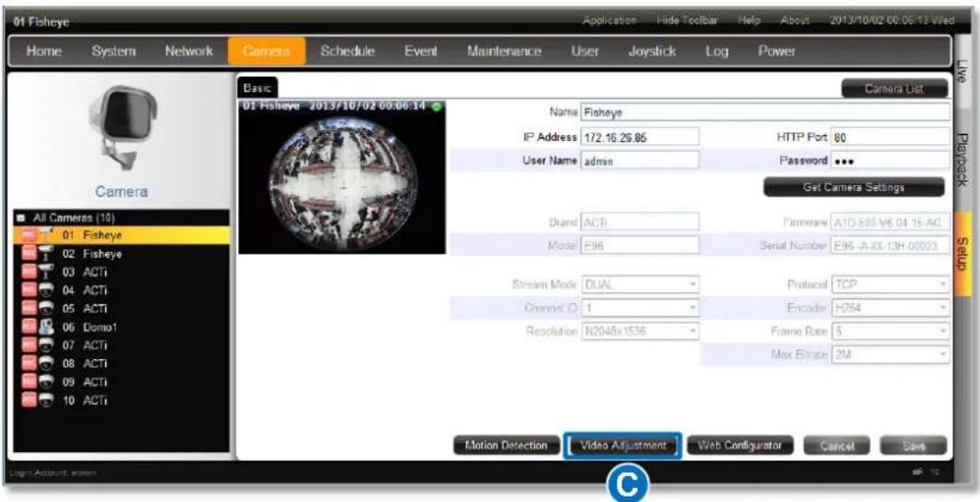Open the Encoder dropdown
The image size is (980, 502).
tap(890, 307)
